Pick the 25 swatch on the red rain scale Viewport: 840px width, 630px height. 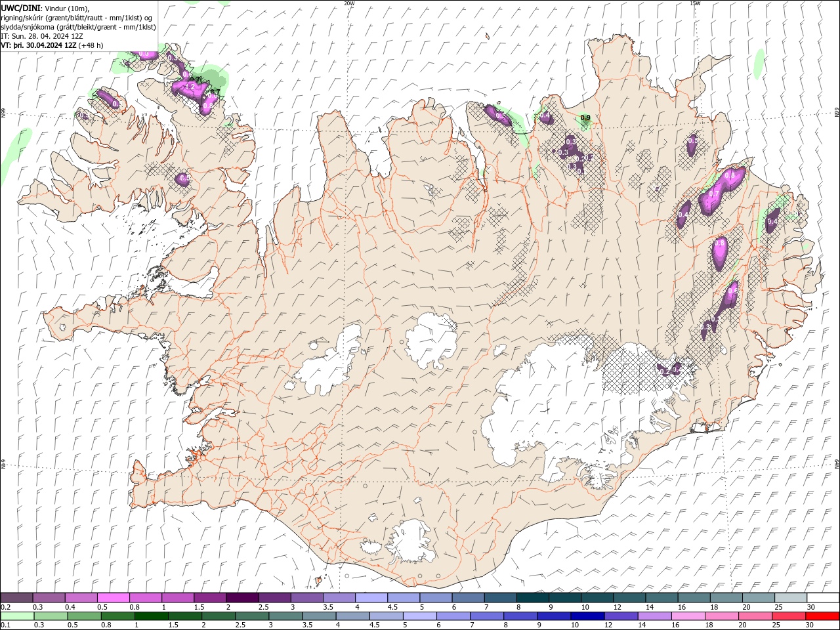[x=788, y=616]
